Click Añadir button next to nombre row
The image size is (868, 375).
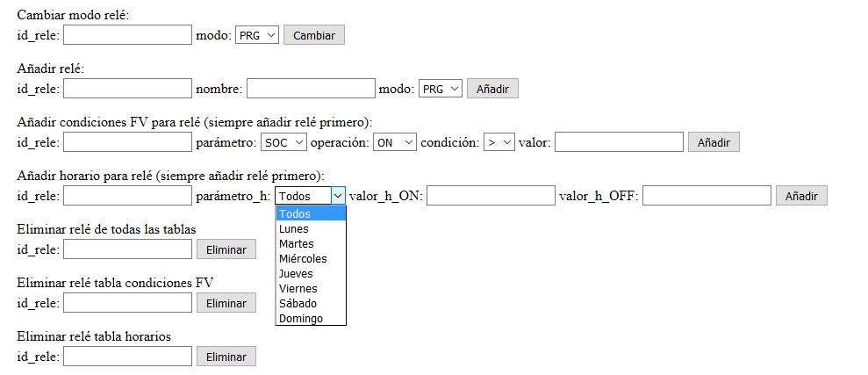click(492, 89)
